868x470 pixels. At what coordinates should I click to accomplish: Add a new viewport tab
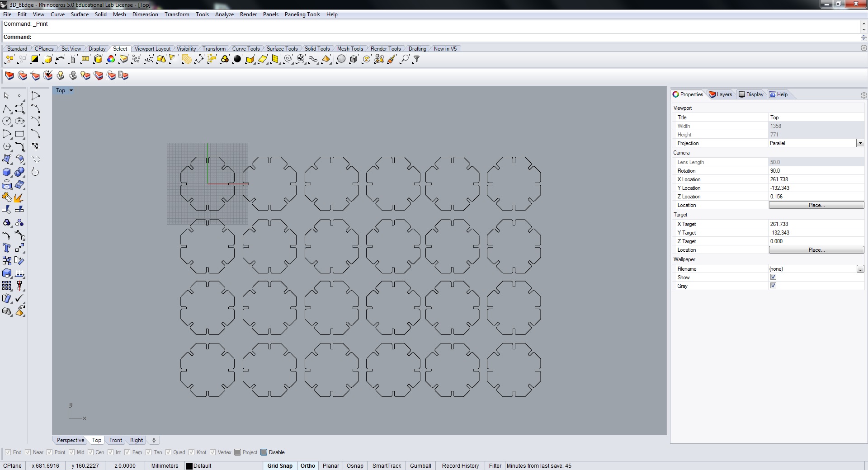click(154, 440)
